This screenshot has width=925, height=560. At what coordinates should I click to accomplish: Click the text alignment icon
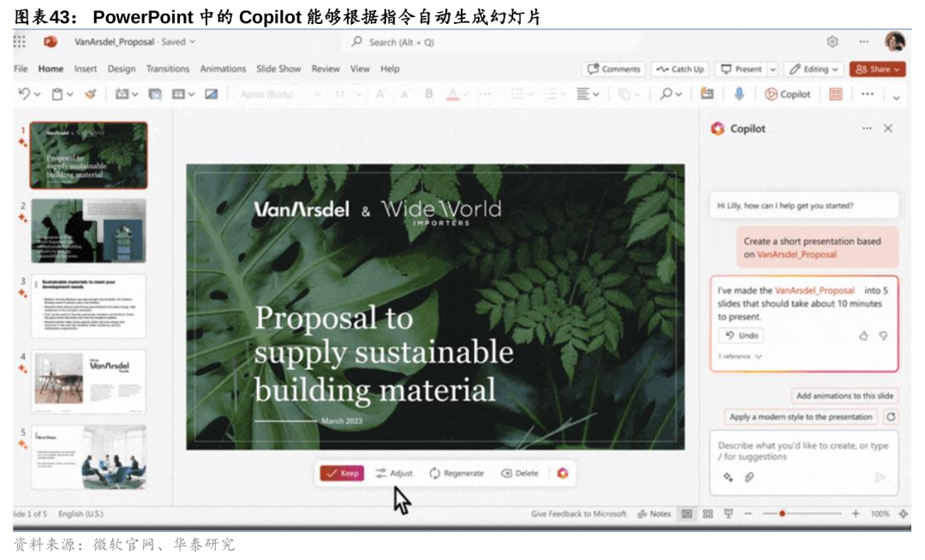point(583,93)
